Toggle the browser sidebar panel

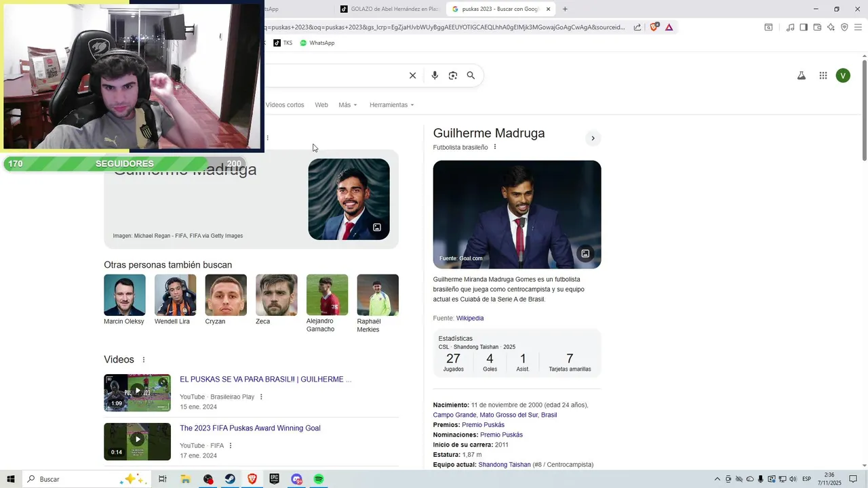(804, 27)
